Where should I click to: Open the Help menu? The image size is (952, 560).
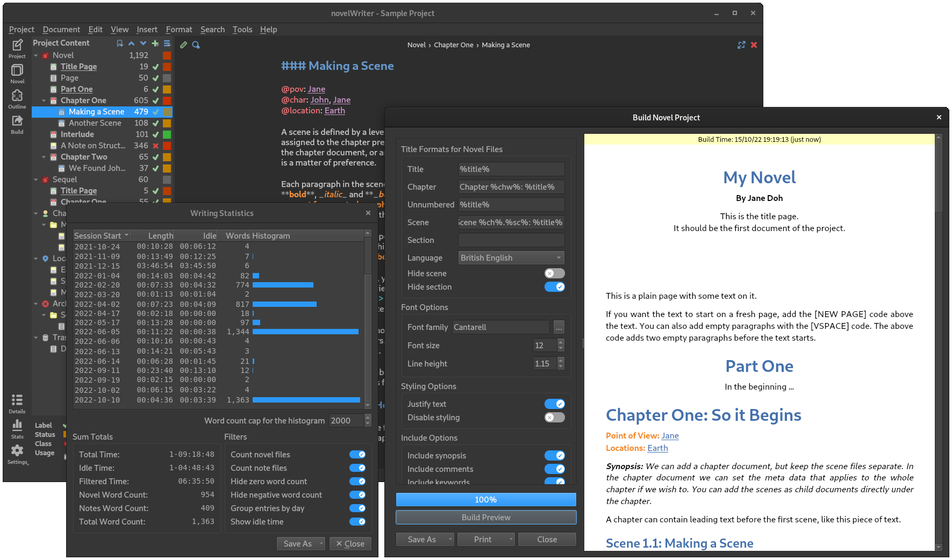pyautogui.click(x=268, y=30)
